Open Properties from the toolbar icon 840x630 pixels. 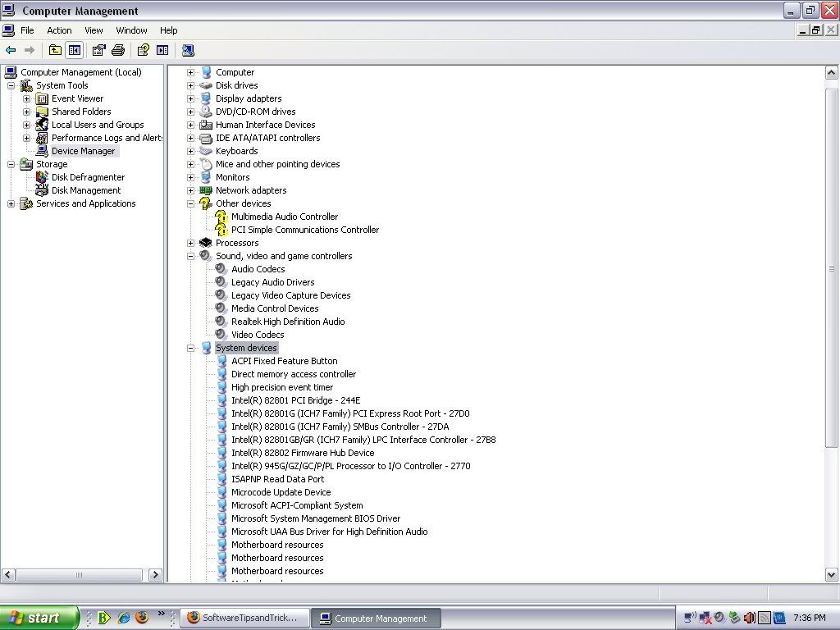click(99, 50)
